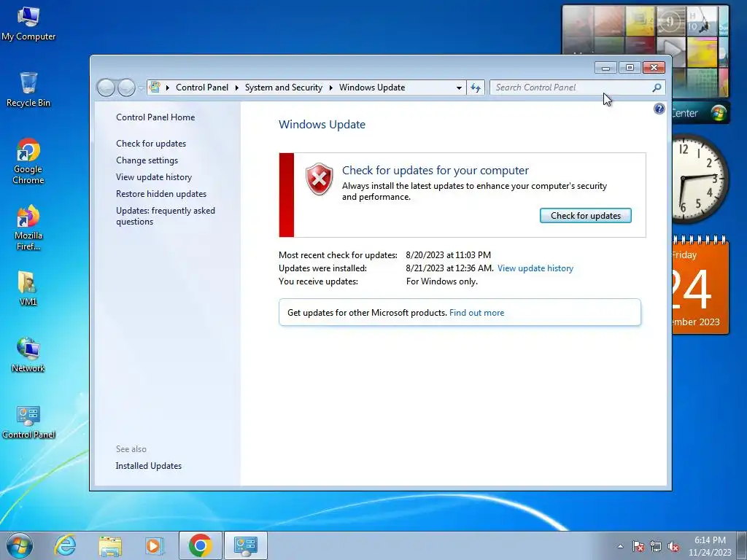The width and height of the screenshot is (747, 560).
Task: Click the Action Center flag tray icon
Action: click(x=638, y=547)
